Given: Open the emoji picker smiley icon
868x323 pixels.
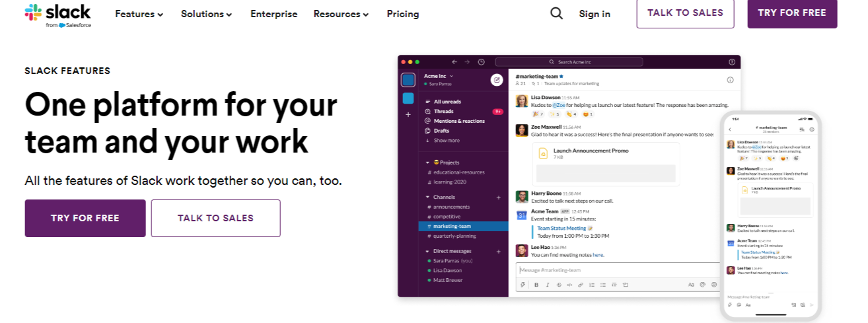Looking at the screenshot, I should [714, 285].
